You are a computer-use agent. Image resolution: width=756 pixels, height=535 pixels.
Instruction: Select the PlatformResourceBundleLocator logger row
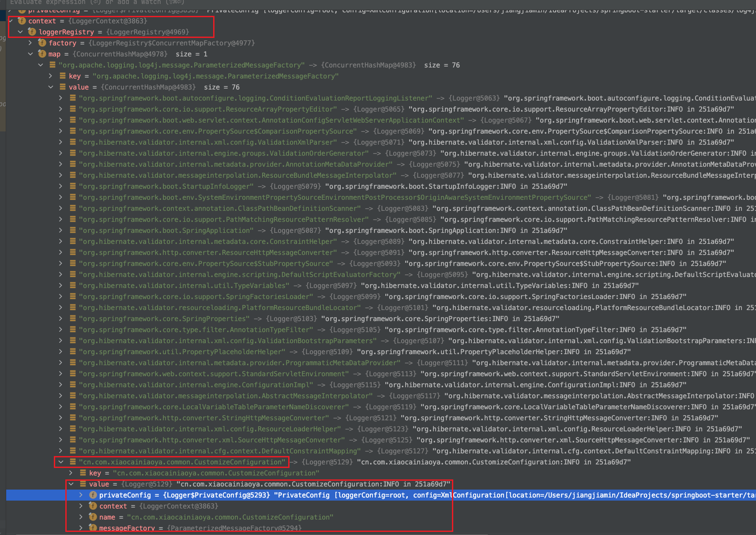point(381,307)
